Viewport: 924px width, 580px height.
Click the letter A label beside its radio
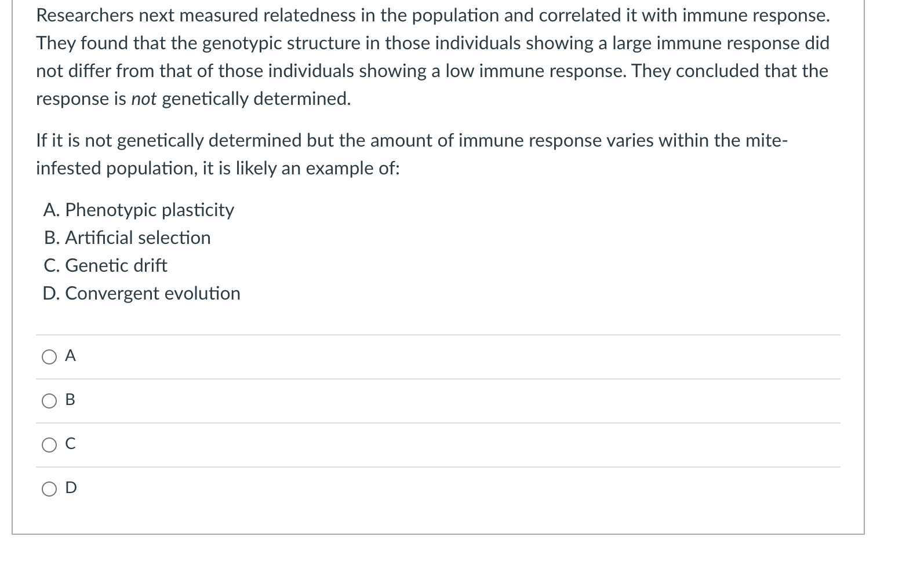click(x=70, y=356)
